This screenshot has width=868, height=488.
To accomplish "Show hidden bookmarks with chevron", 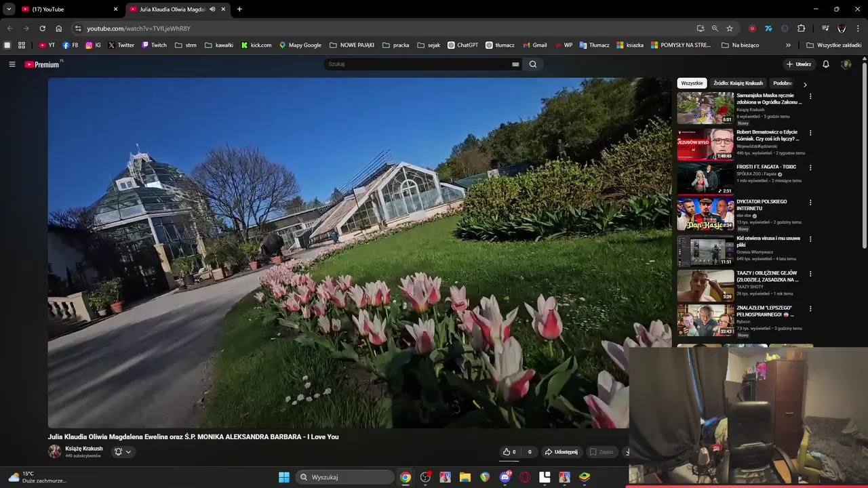I will [788, 45].
